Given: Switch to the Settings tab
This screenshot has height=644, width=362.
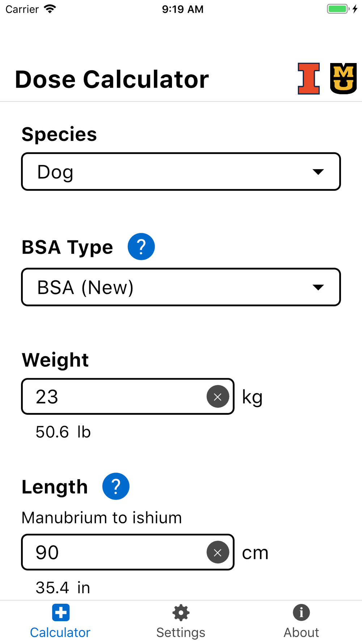Looking at the screenshot, I should coord(181,622).
